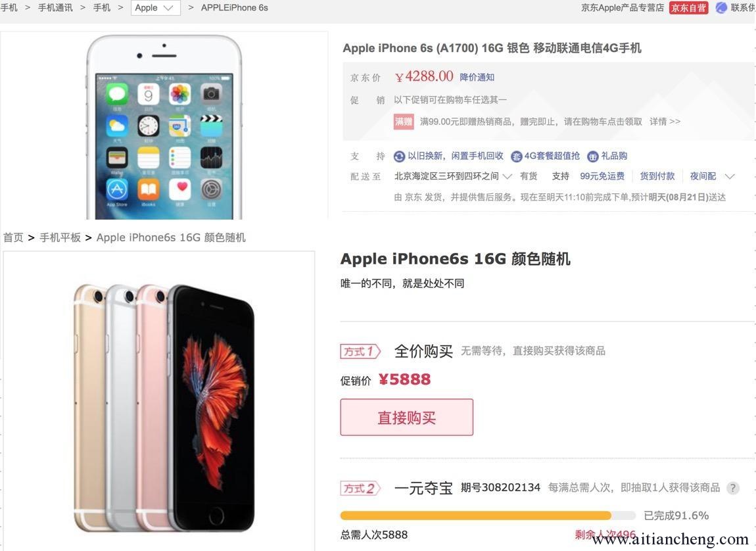
Task: Open the 详情 >> promotion details link
Action: click(665, 122)
